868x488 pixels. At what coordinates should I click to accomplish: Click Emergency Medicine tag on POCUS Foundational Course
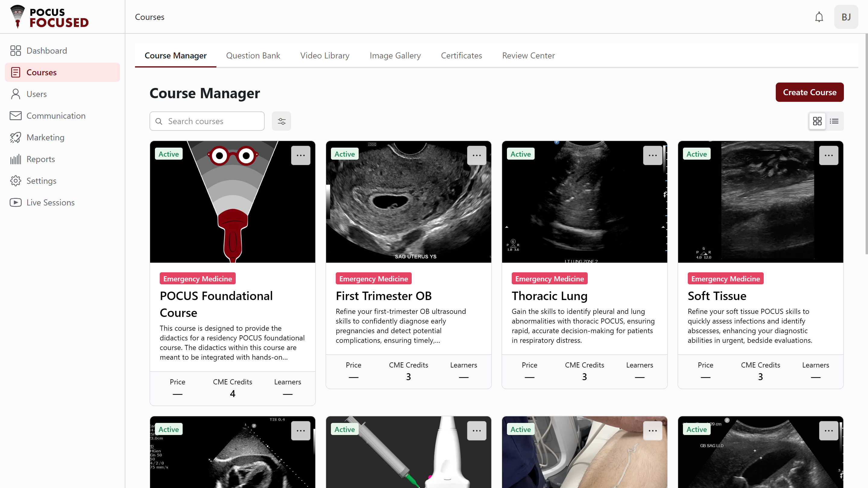tap(197, 279)
